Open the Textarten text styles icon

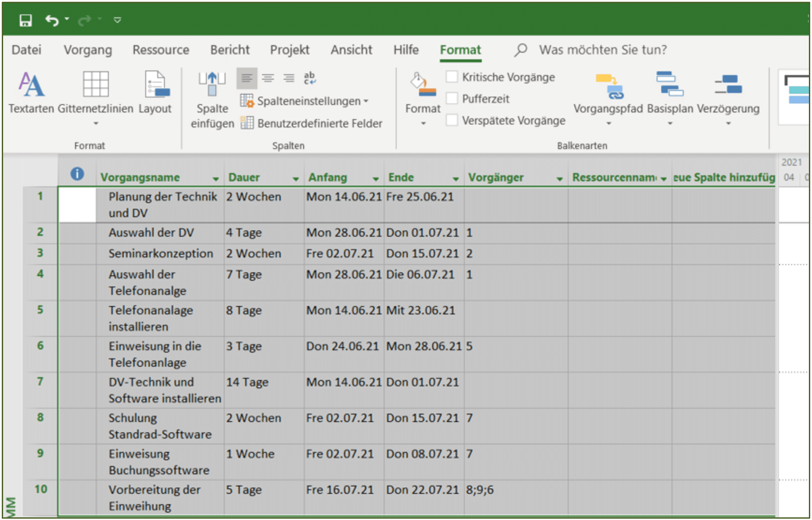pos(31,84)
